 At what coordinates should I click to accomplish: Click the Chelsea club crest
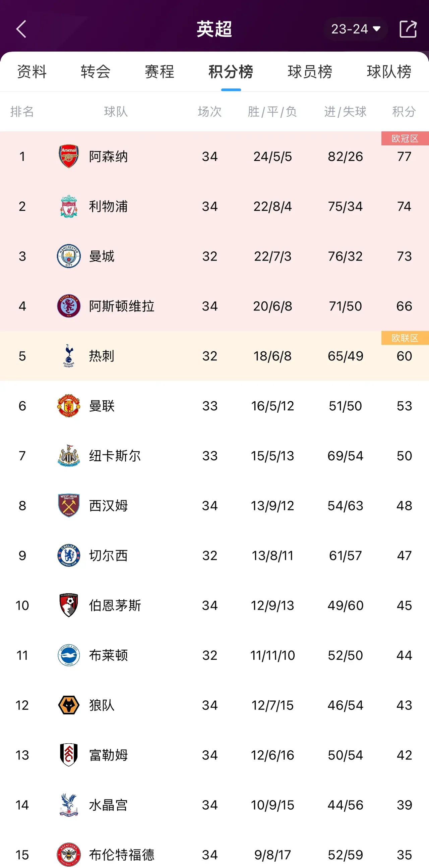click(x=68, y=555)
